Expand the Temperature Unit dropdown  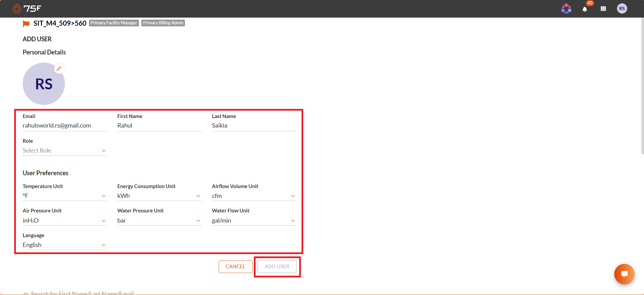65,196
